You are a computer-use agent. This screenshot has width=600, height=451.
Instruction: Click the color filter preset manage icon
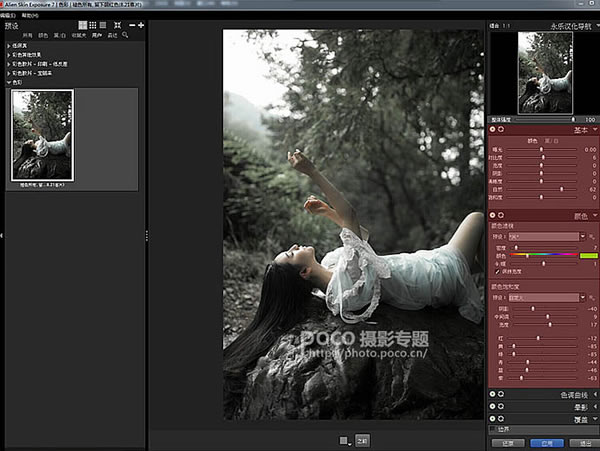click(x=592, y=237)
